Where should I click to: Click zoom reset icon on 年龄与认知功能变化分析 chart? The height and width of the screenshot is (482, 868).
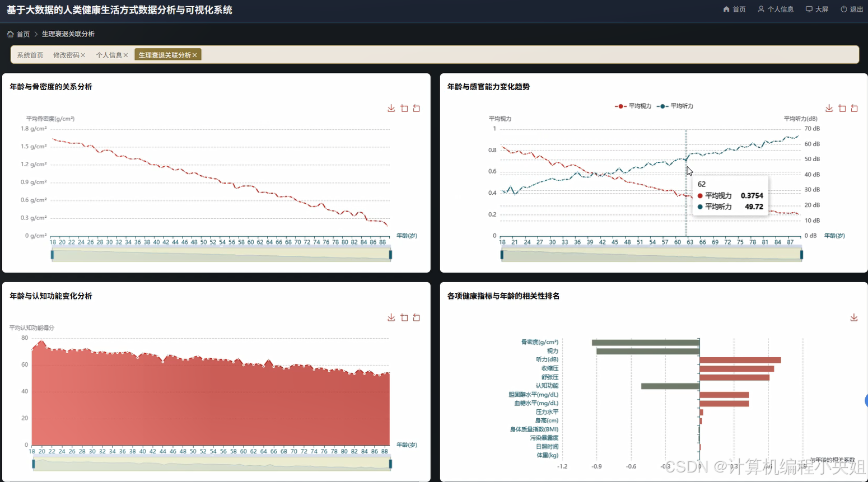(x=417, y=318)
